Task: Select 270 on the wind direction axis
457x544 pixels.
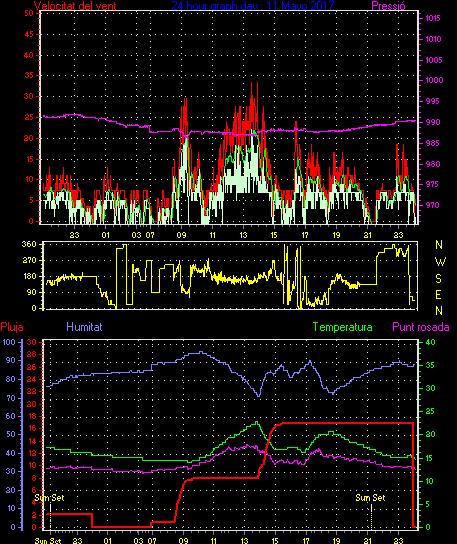Action: click(29, 260)
